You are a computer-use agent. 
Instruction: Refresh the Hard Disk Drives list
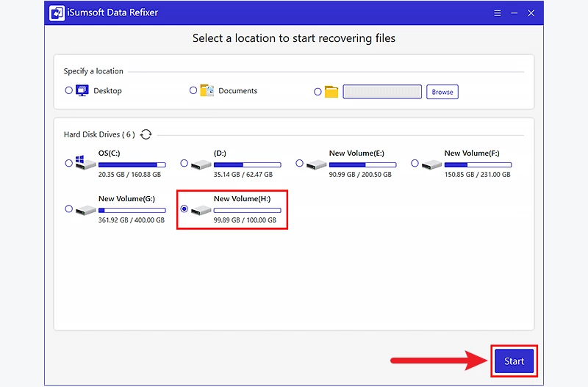click(146, 134)
